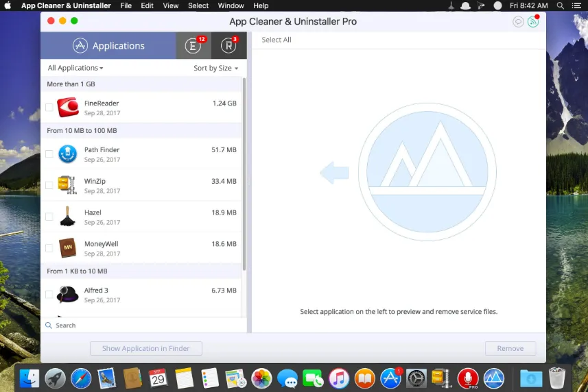Click the Alfred 3 hat icon
This screenshot has width=588, height=392.
(67, 294)
